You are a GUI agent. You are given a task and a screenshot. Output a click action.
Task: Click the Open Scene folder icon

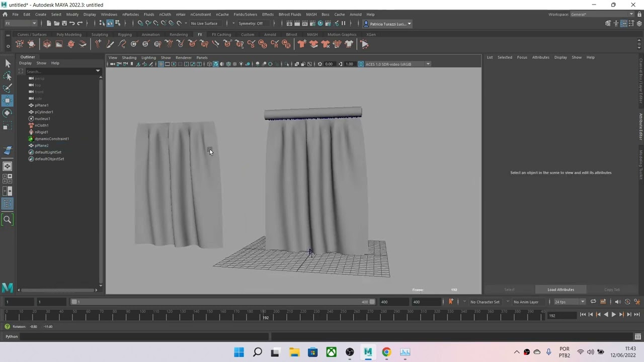tap(56, 24)
